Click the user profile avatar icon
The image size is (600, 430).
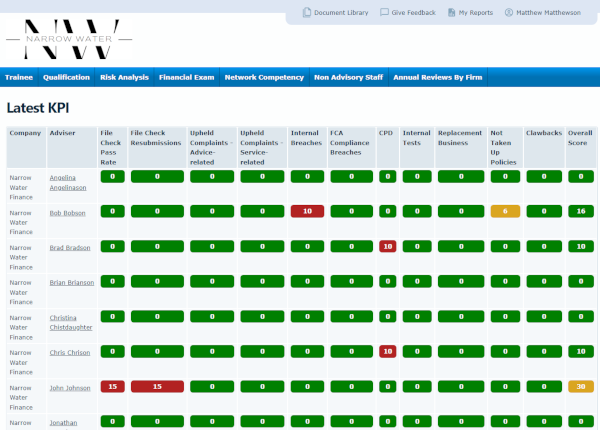[x=509, y=13]
